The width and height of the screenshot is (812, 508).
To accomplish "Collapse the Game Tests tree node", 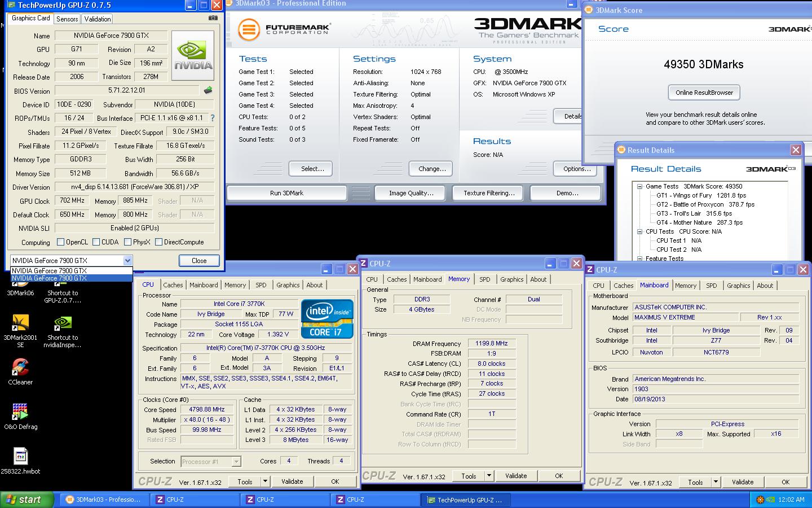I will [x=640, y=186].
